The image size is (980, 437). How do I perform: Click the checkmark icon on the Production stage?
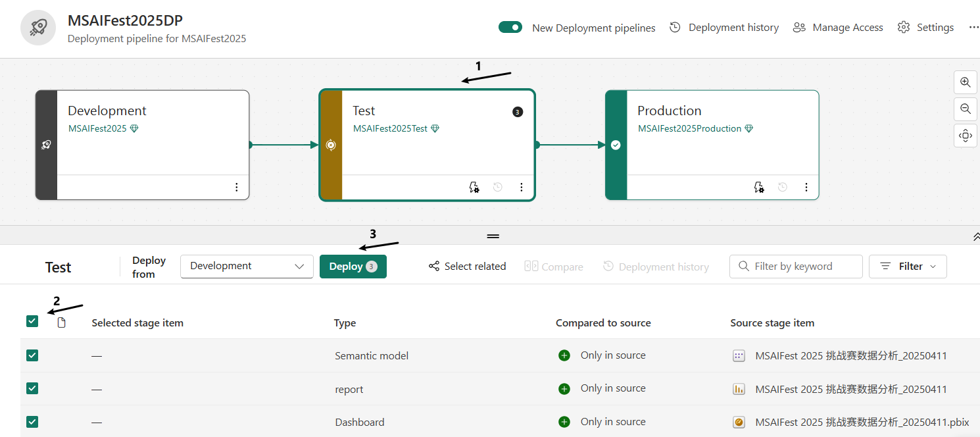[x=616, y=145]
